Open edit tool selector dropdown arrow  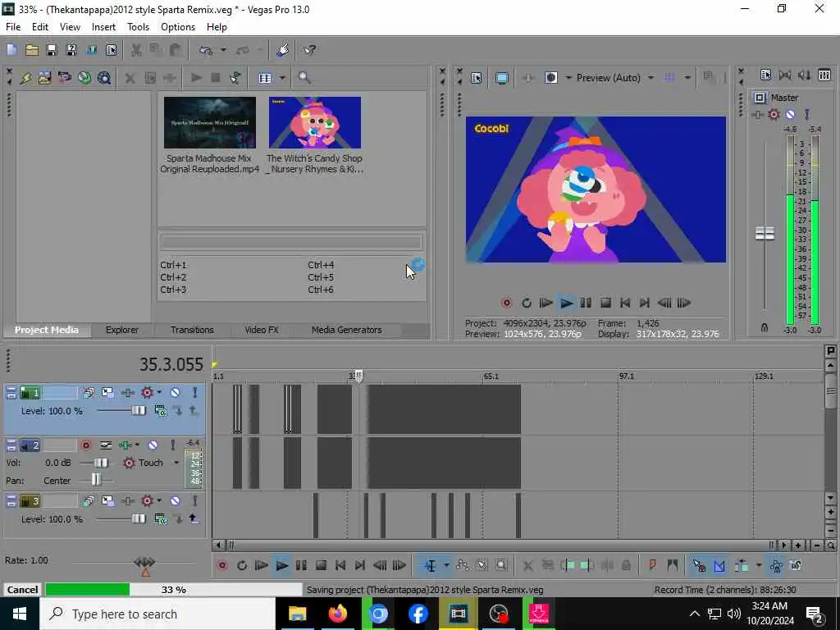[x=446, y=565]
